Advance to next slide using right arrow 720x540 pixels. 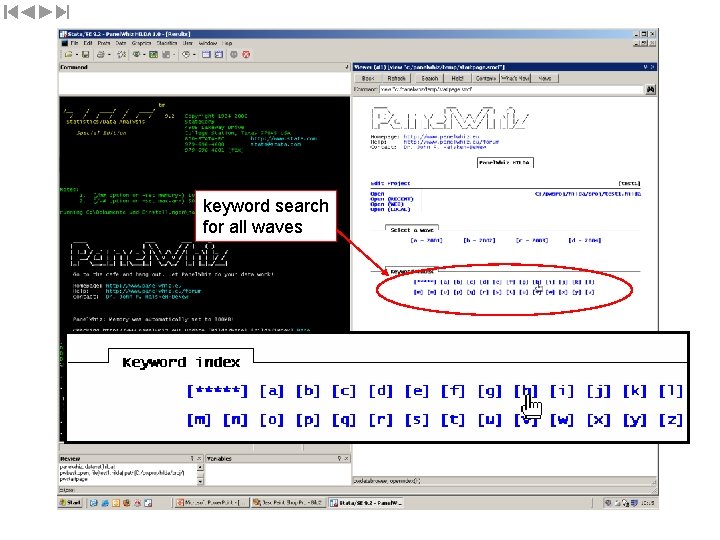45,12
